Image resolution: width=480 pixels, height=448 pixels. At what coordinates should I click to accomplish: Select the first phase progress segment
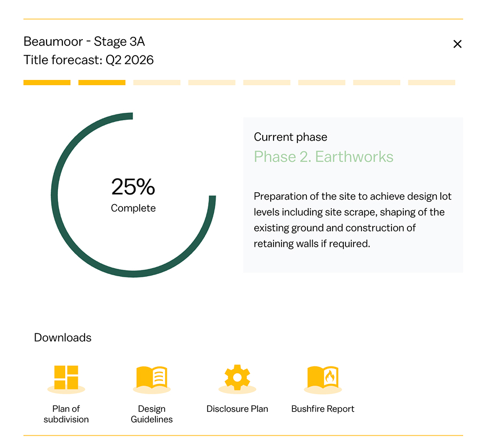coord(47,83)
